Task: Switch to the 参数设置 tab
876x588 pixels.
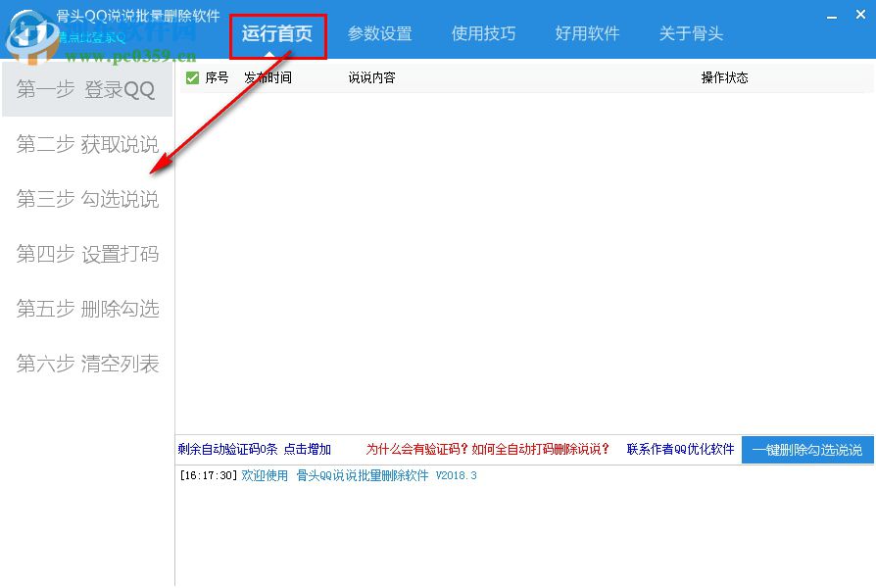Action: click(380, 34)
